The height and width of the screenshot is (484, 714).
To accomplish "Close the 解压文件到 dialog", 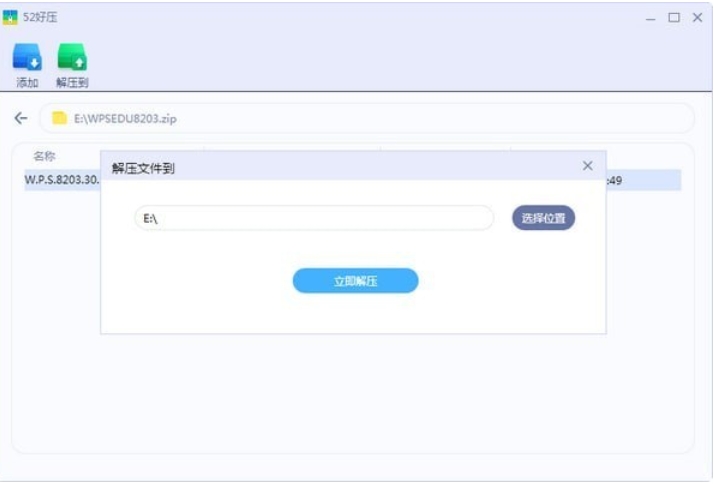I will [587, 166].
